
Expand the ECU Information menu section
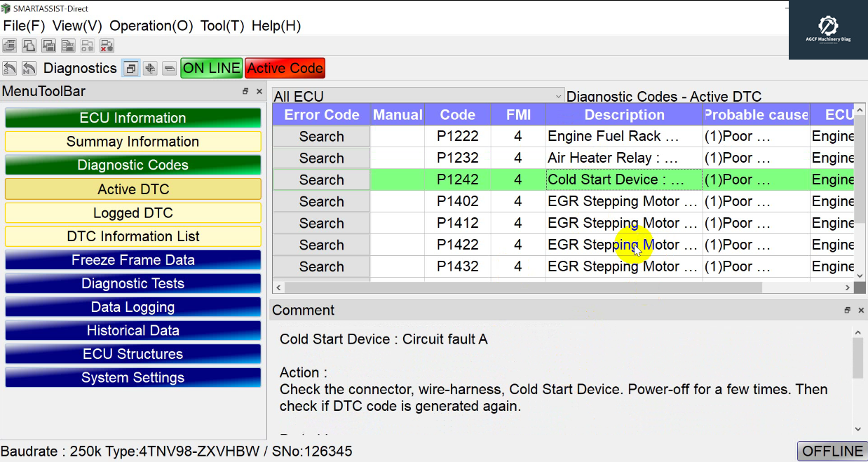[x=133, y=118]
